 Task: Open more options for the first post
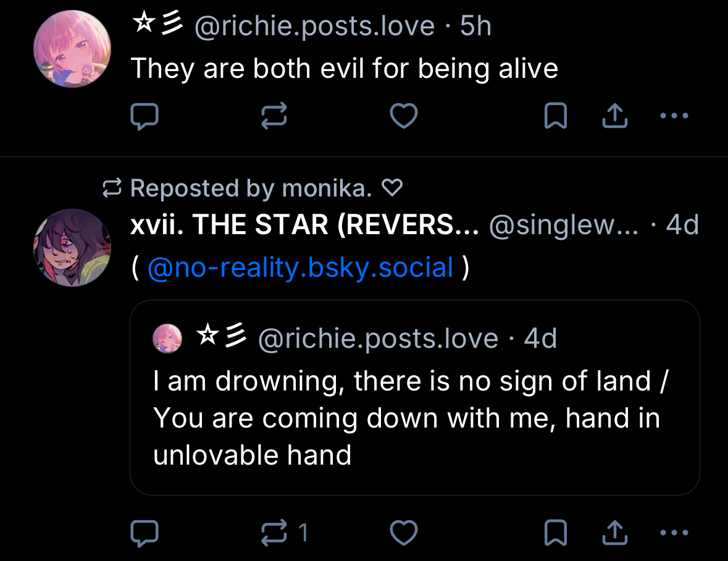[x=674, y=116]
